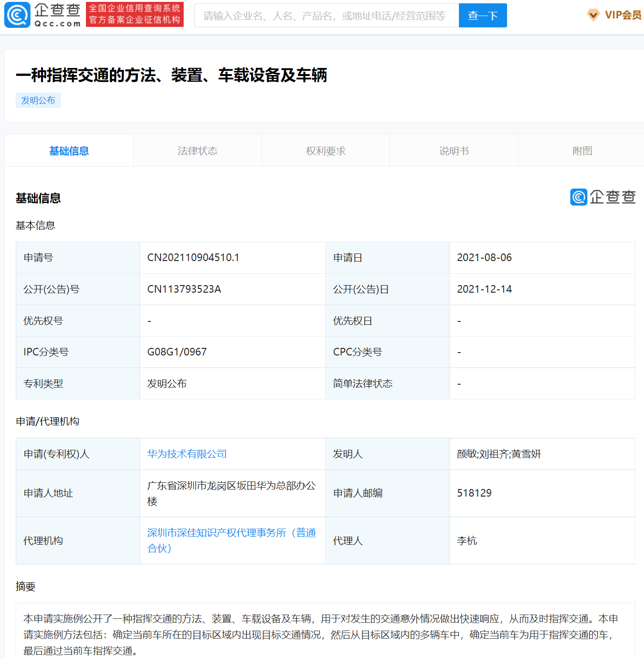Click the patent title heading
The width and height of the screenshot is (644, 658).
coord(173,75)
